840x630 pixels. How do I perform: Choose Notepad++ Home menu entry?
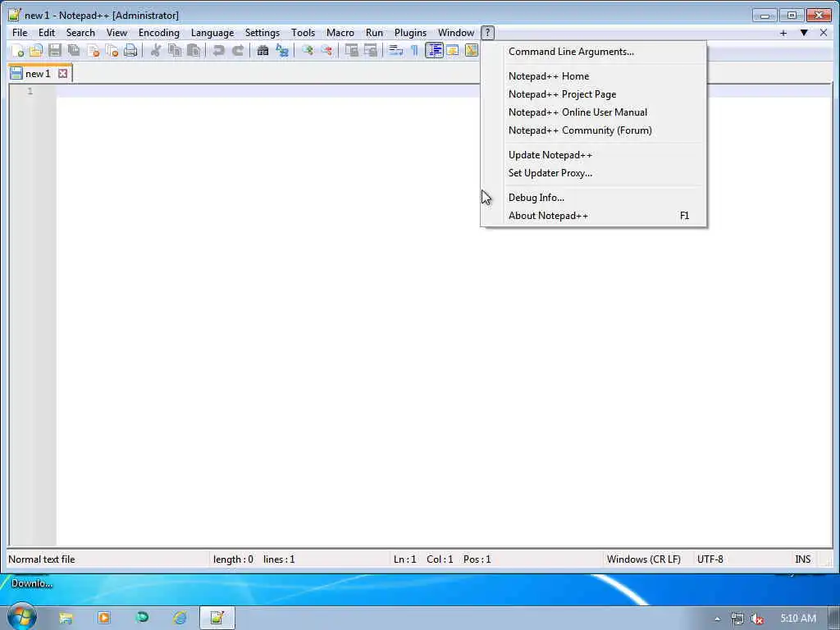[x=594, y=76]
